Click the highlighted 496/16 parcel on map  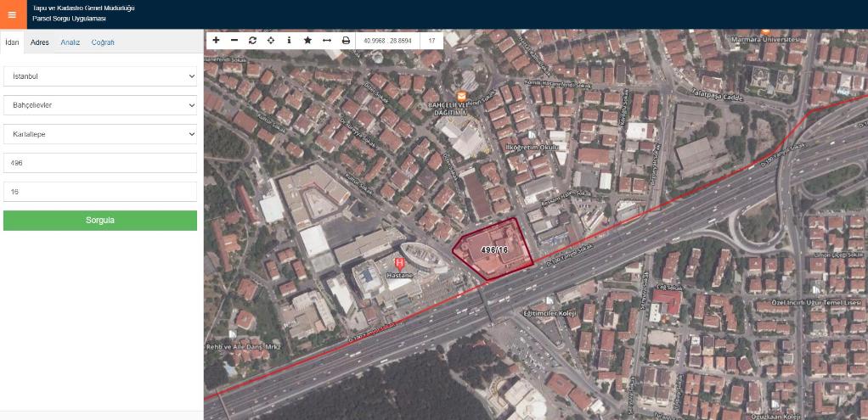click(493, 250)
